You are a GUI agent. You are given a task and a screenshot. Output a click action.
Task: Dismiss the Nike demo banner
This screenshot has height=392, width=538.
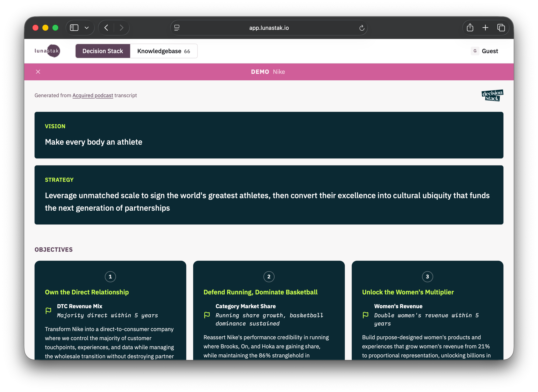pos(38,72)
